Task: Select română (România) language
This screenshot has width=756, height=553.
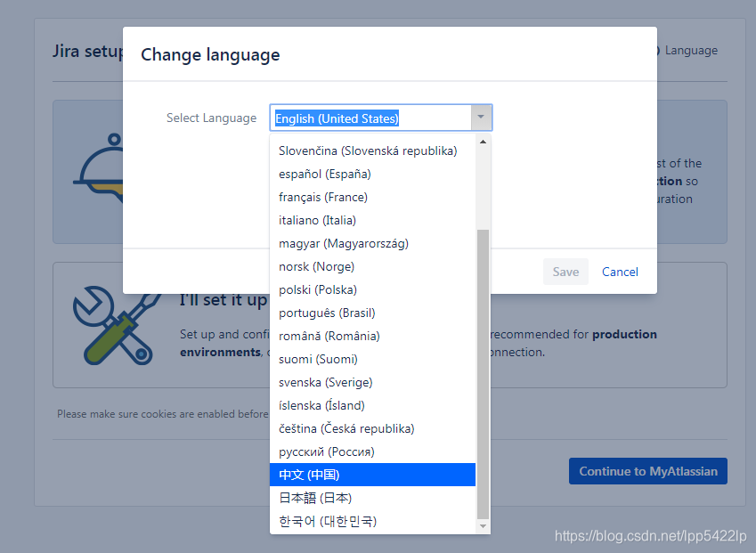Action: point(373,336)
